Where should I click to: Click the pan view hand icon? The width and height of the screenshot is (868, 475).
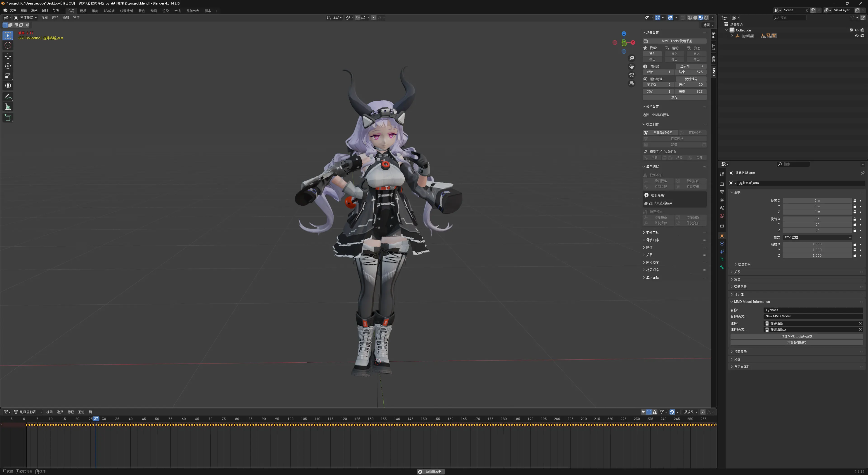(632, 66)
